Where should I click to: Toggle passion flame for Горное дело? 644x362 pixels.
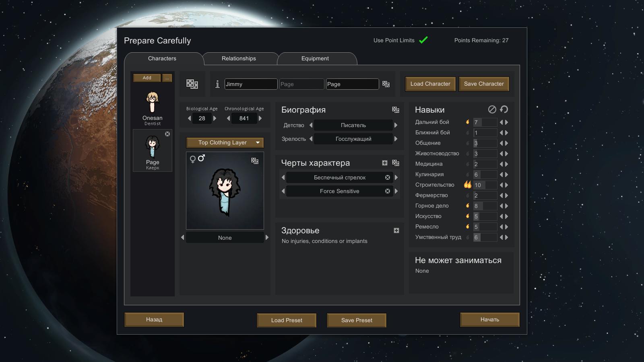(x=468, y=206)
